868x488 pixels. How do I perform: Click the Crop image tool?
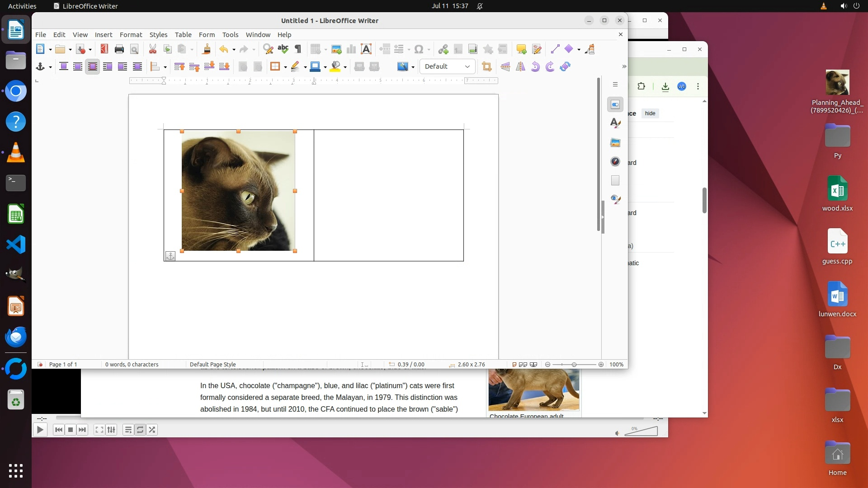pyautogui.click(x=486, y=67)
